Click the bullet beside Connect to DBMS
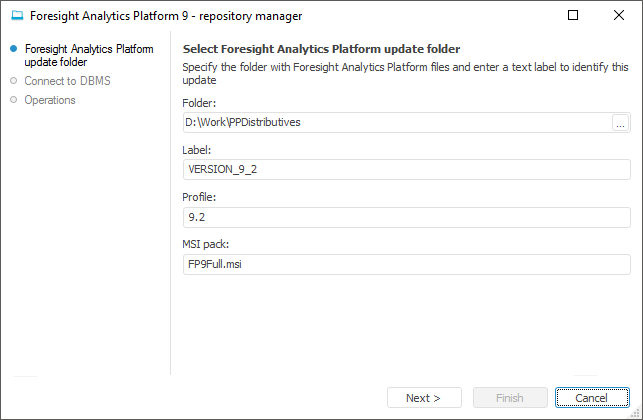This screenshot has width=643, height=420. pyautogui.click(x=14, y=81)
